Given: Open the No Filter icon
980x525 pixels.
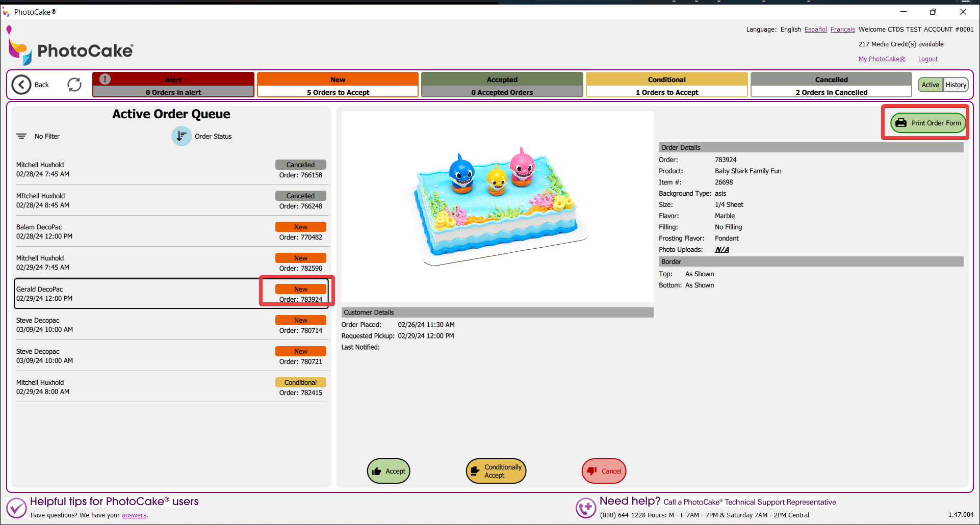Looking at the screenshot, I should (21, 136).
